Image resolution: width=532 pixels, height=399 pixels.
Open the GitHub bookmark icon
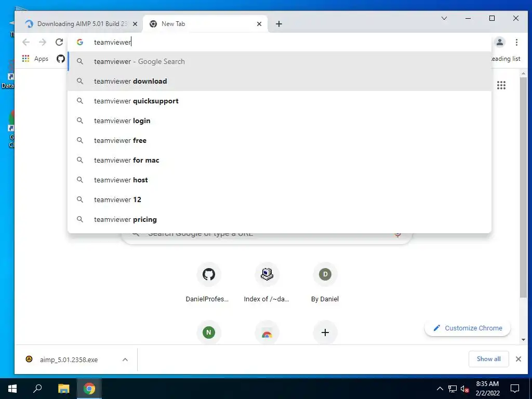tap(61, 59)
